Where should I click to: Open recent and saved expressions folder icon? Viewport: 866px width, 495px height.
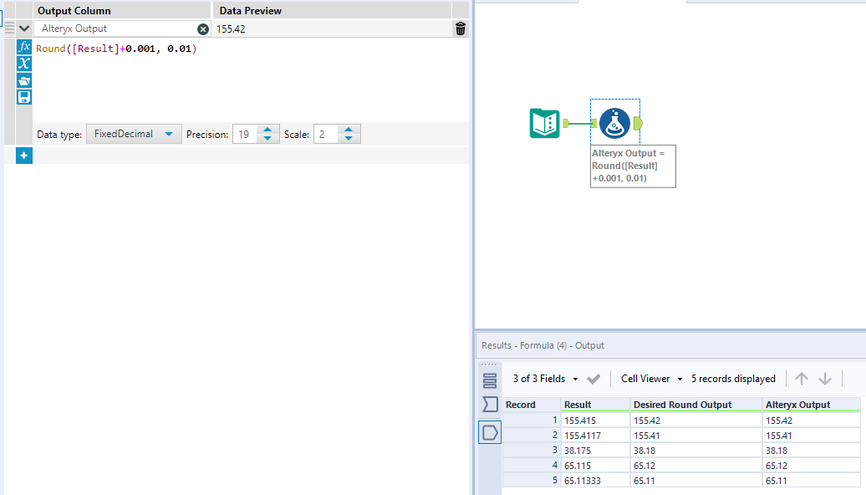pyautogui.click(x=24, y=81)
